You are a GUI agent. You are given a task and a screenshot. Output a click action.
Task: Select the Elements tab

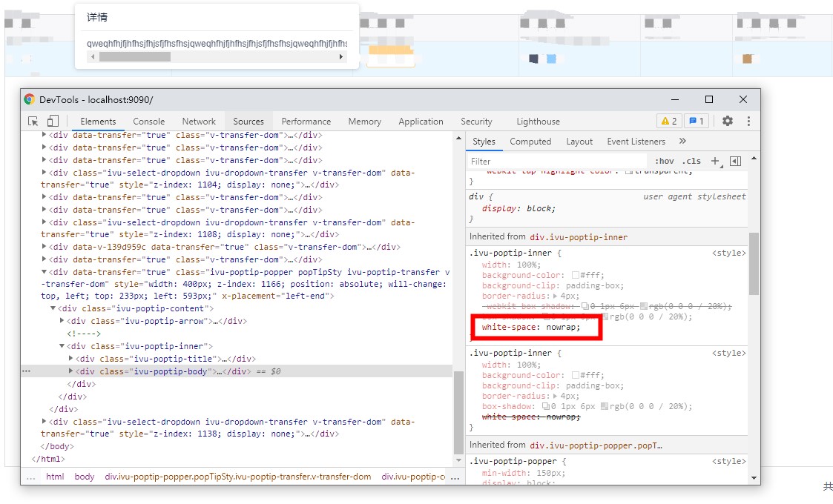pos(98,121)
